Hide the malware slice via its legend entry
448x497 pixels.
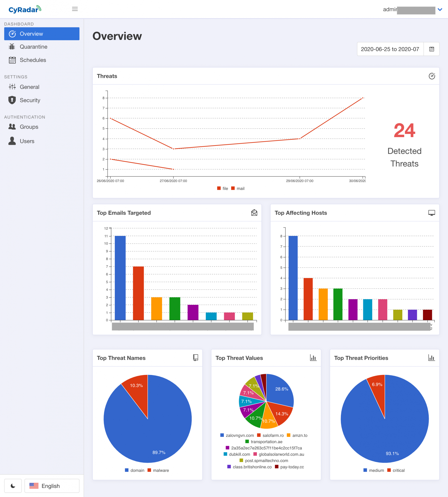[x=159, y=470]
